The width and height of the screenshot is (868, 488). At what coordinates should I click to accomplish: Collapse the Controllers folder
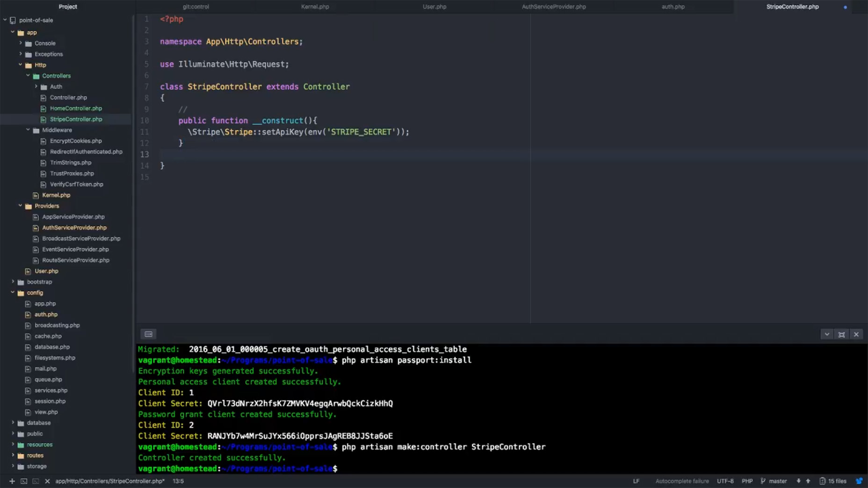[x=28, y=75]
